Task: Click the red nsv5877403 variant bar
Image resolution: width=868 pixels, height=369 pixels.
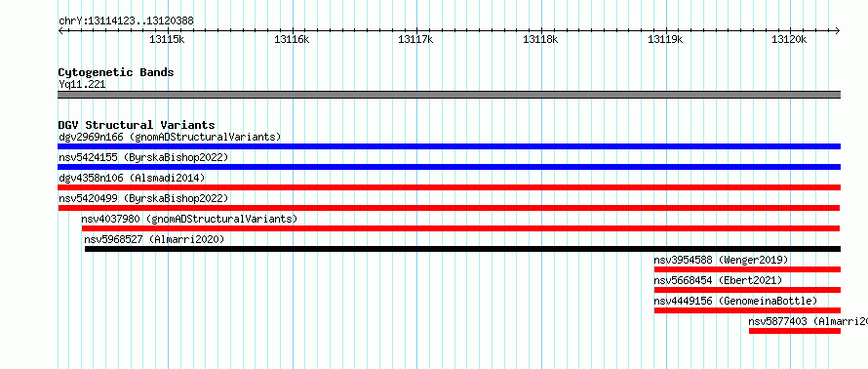Action: [x=795, y=331]
